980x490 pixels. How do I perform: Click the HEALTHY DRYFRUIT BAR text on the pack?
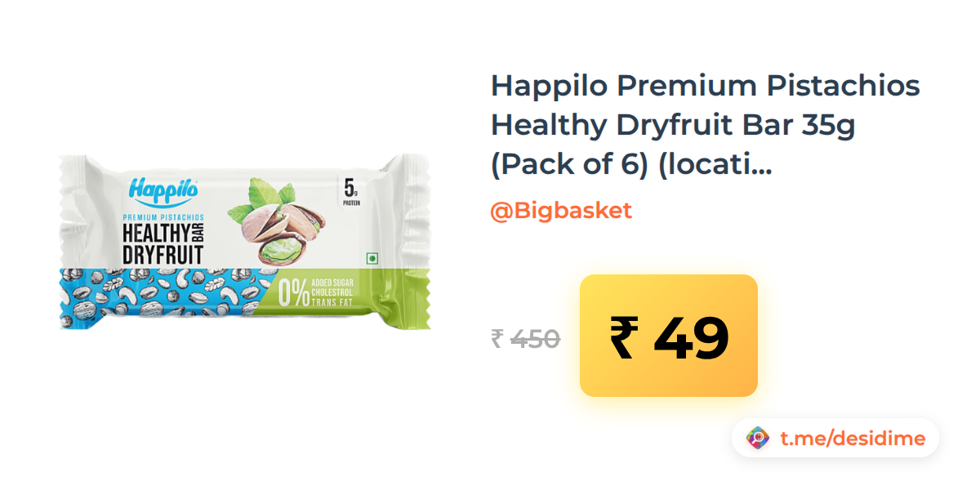coord(162,243)
